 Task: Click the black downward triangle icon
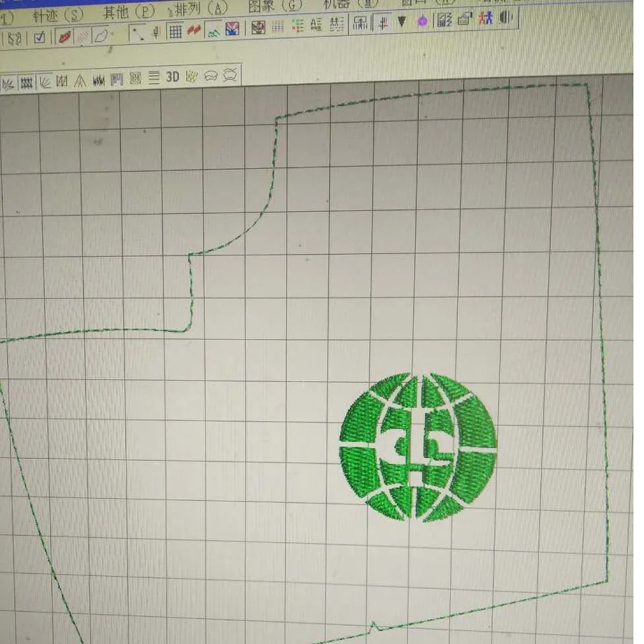tap(401, 21)
